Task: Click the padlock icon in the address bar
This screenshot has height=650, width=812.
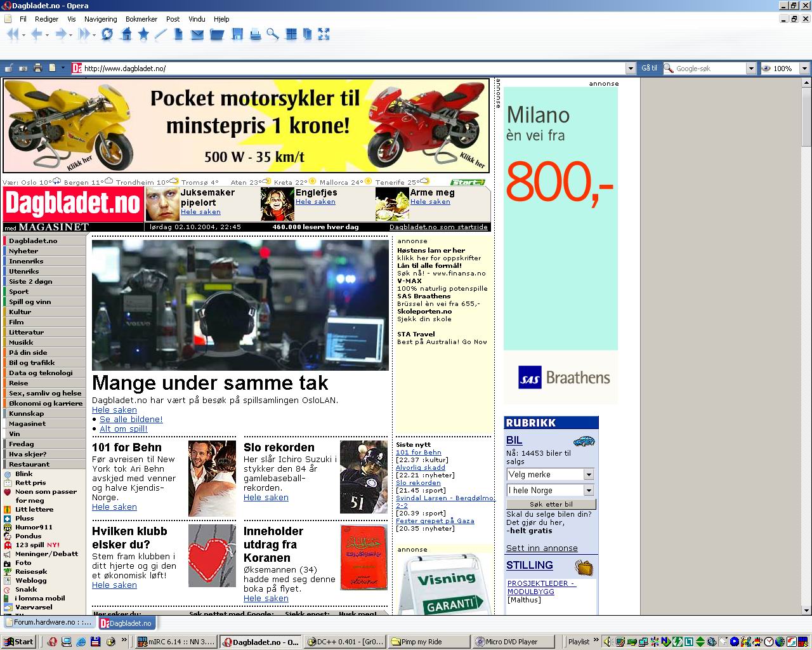Action: pyautogui.click(x=9, y=68)
